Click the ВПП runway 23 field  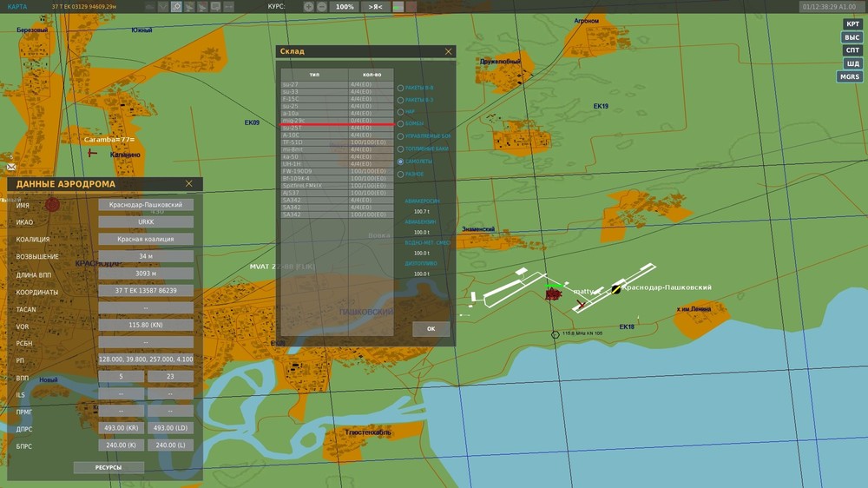pos(170,376)
